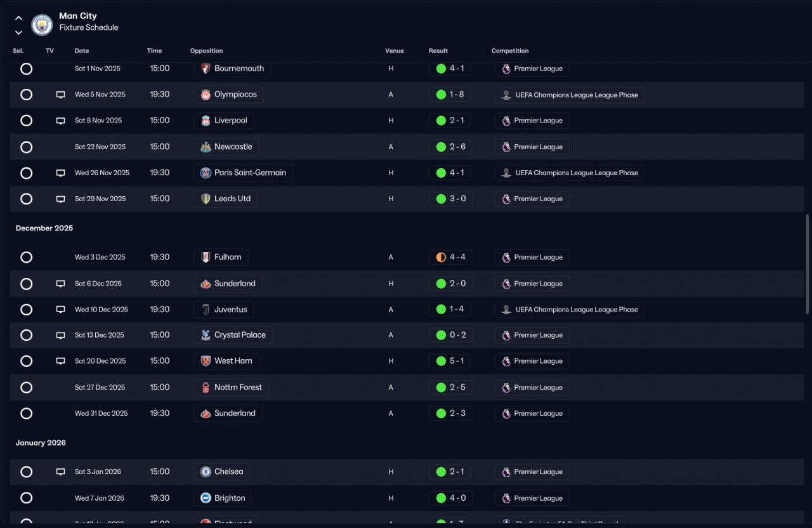Select the Crystal Palace fixture radio circle
Image resolution: width=812 pixels, height=528 pixels.
pos(26,335)
